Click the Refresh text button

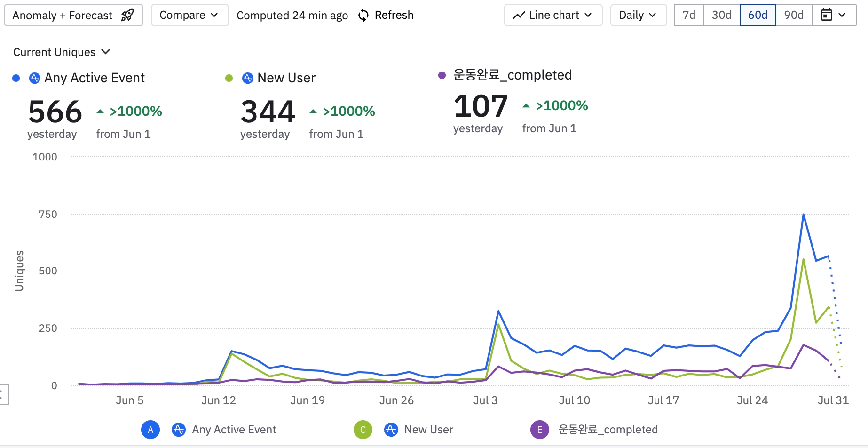[x=394, y=15]
